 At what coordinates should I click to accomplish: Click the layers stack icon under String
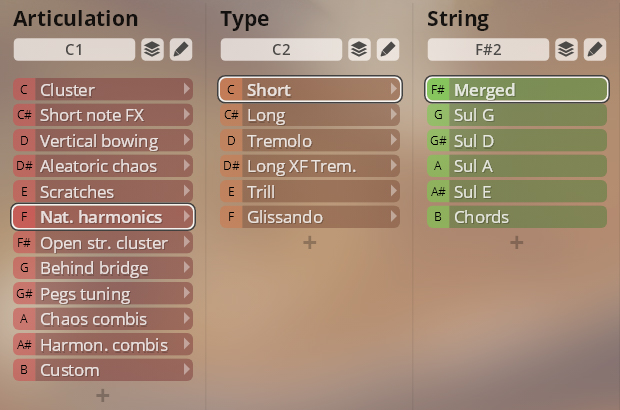pos(566,49)
